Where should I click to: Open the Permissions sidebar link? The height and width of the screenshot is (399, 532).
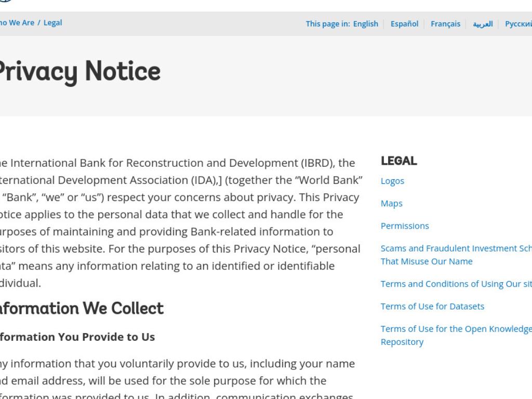404,226
